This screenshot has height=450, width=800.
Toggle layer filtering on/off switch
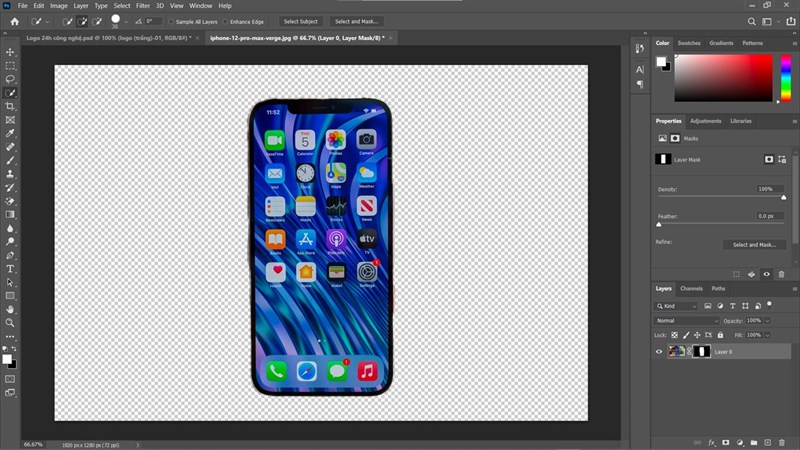[x=769, y=305]
